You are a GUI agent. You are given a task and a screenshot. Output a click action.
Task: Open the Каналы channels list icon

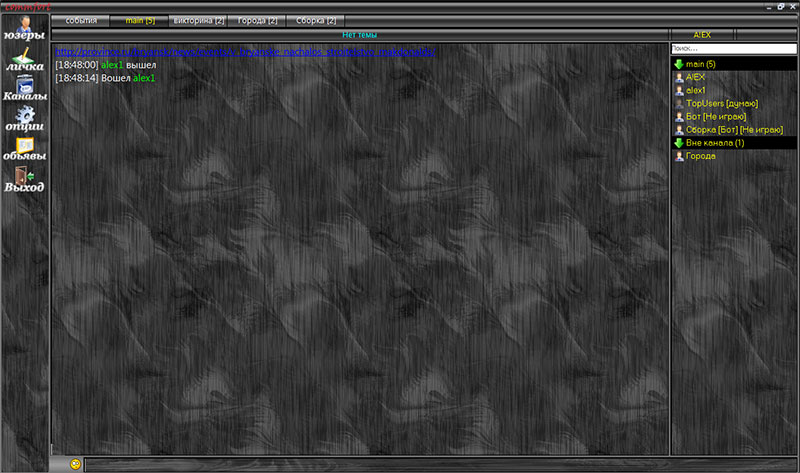tap(24, 90)
